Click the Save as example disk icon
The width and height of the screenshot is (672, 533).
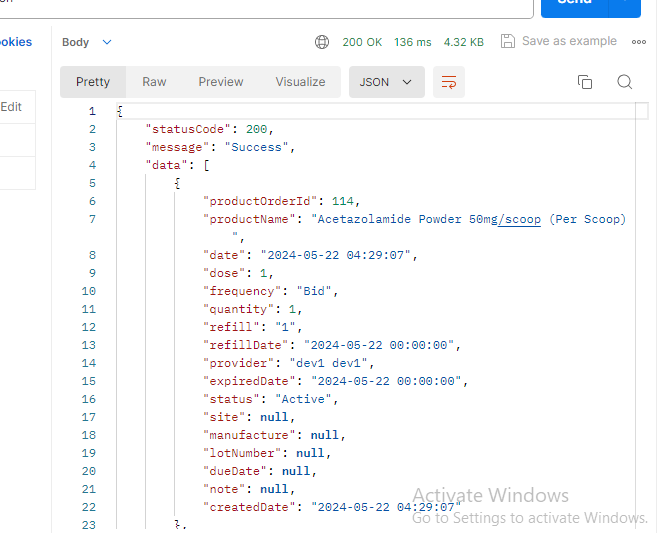point(508,41)
